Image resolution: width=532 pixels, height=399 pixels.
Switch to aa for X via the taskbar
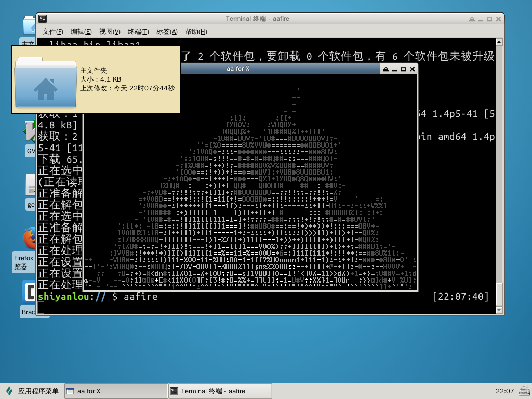pyautogui.click(x=114, y=391)
